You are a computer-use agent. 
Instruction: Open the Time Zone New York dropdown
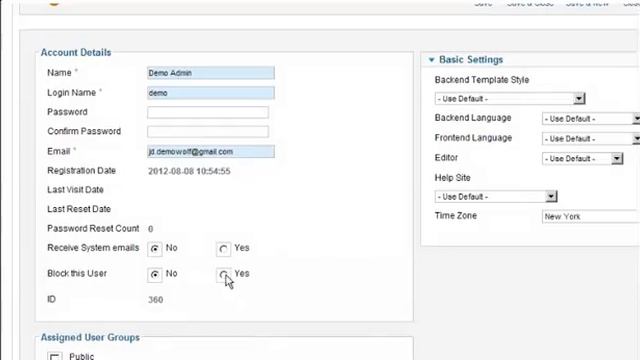pyautogui.click(x=591, y=216)
